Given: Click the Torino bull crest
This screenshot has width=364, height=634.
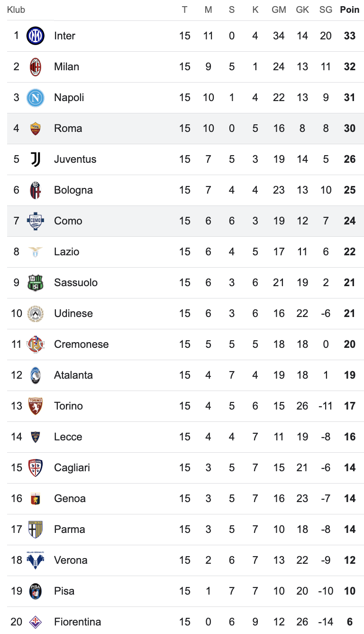Looking at the screenshot, I should pos(36,406).
